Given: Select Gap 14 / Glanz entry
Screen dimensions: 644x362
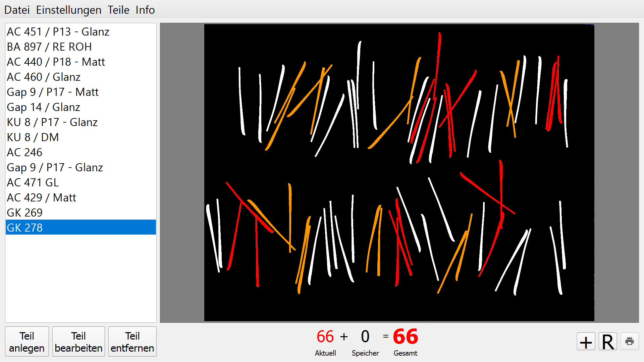Looking at the screenshot, I should 81,107.
